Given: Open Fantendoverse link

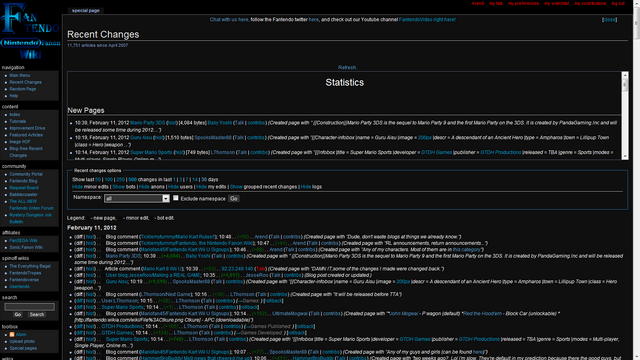Looking at the screenshot, I should [x=24, y=280].
